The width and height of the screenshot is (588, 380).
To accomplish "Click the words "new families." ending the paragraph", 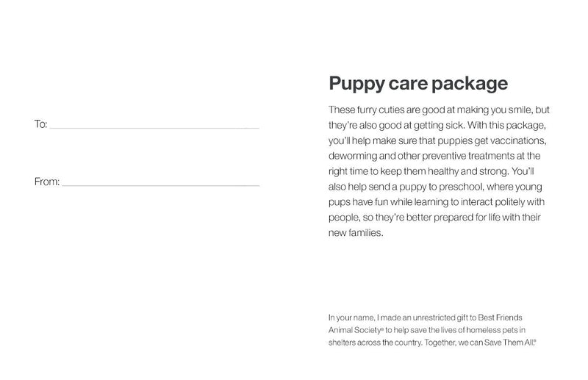I will click(357, 233).
